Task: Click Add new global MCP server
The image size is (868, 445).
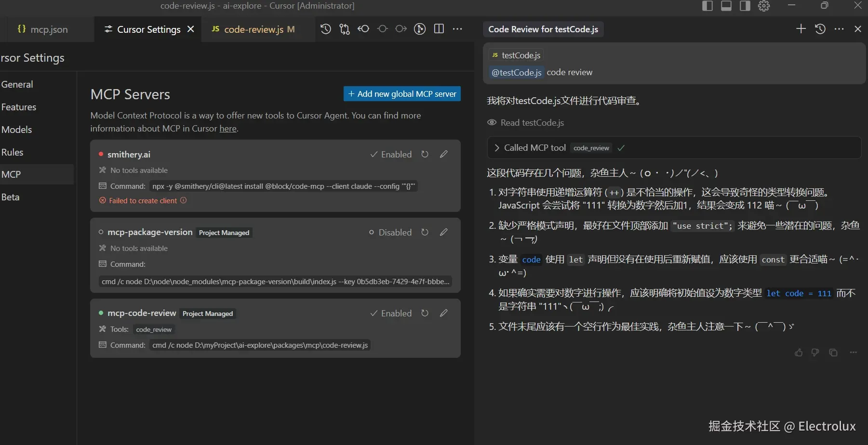Action: point(402,94)
